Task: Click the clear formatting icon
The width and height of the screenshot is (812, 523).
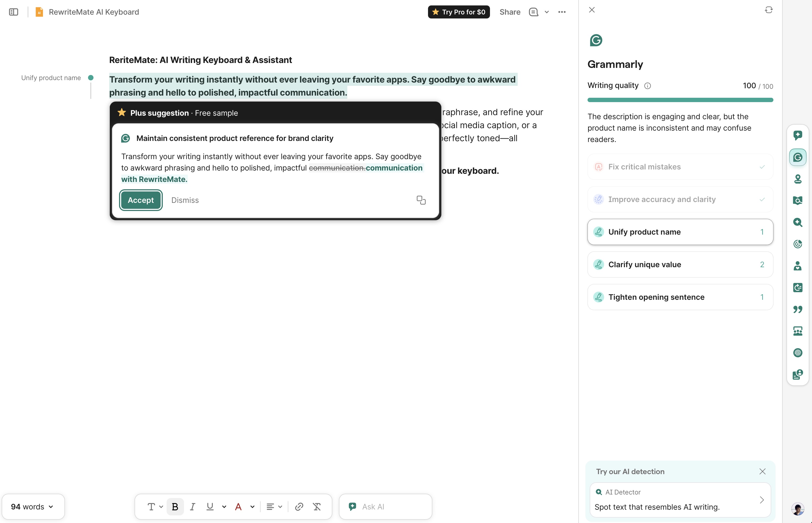Action: [x=317, y=507]
